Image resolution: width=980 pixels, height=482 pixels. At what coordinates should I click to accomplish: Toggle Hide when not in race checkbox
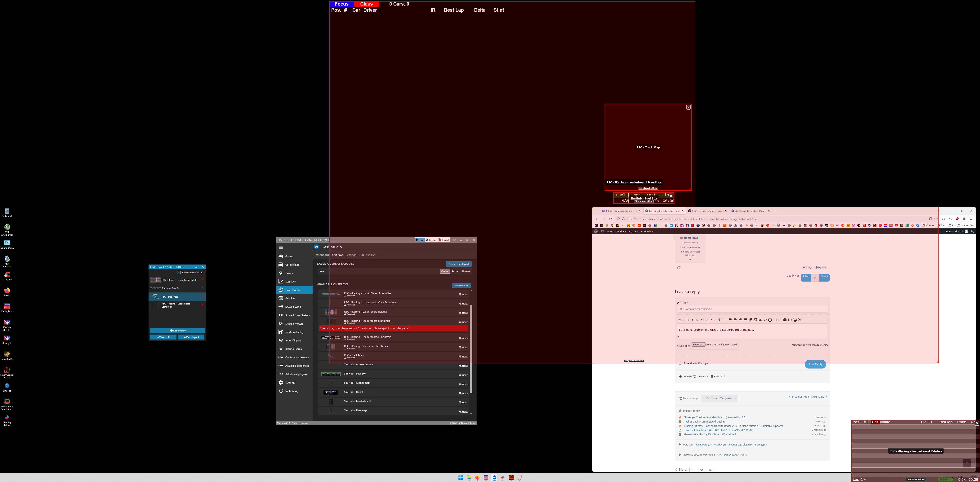pyautogui.click(x=179, y=273)
